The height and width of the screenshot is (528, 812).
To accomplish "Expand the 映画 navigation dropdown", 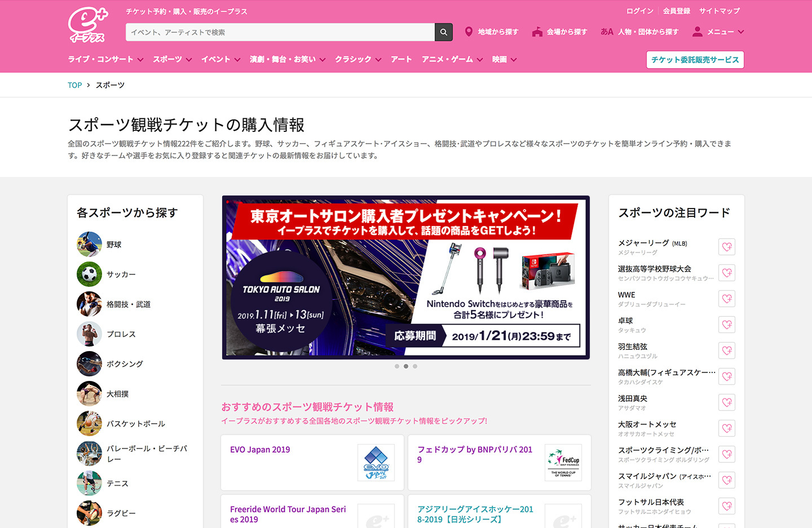I will (x=504, y=59).
